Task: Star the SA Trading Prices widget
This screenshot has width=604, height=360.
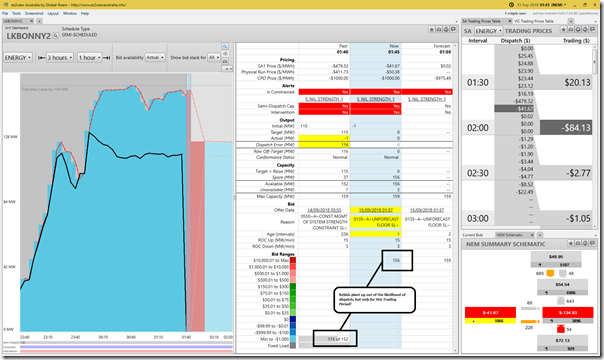Action: [563, 30]
